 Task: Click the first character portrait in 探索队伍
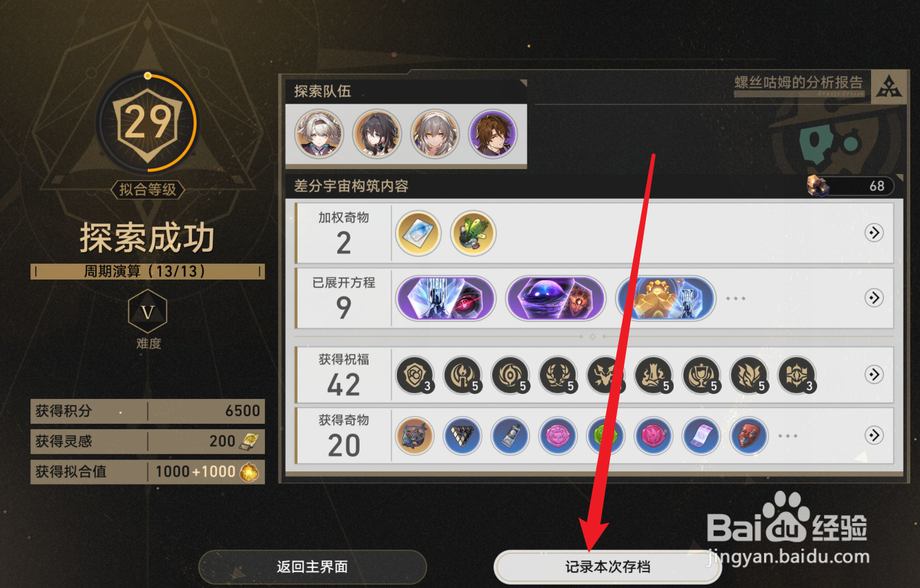[x=318, y=133]
